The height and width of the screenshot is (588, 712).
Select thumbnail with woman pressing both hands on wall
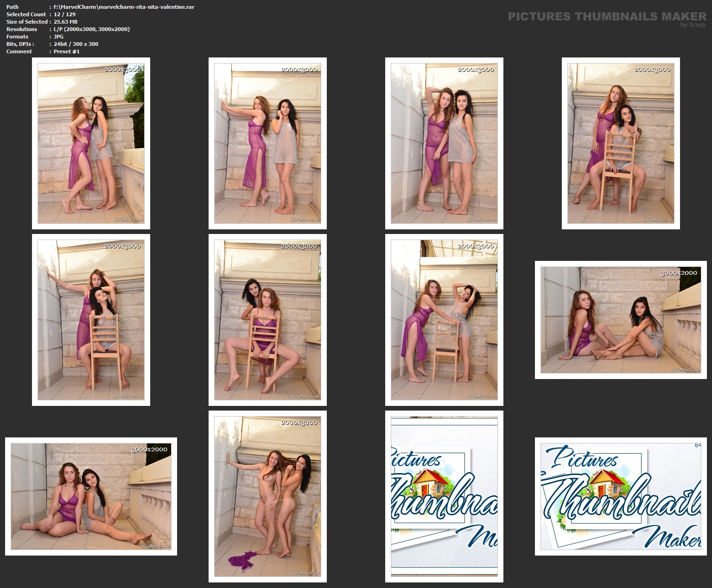(x=267, y=143)
